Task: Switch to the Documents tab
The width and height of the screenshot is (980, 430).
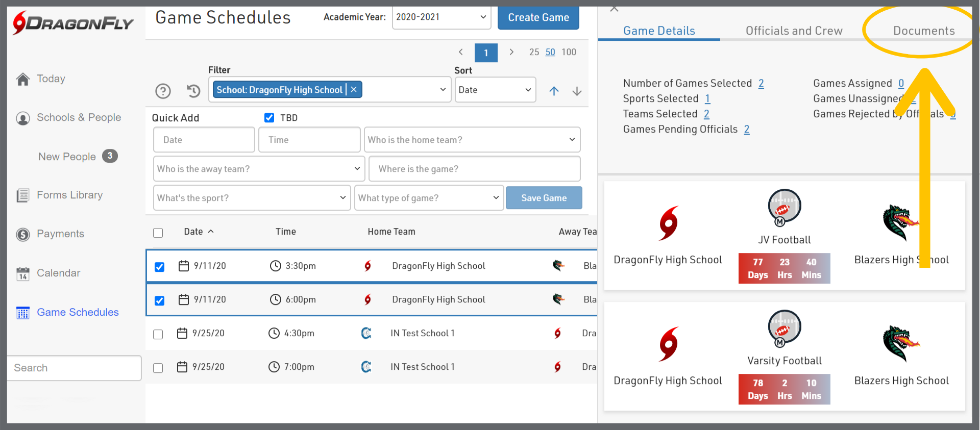Action: pos(923,31)
